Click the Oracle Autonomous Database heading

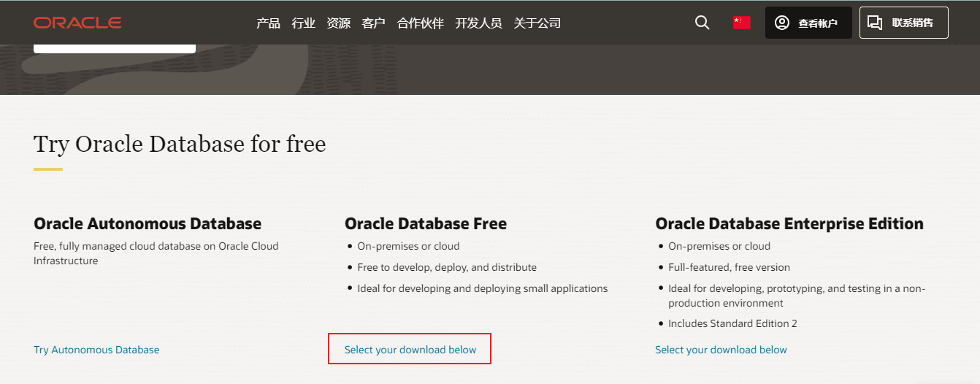148,223
